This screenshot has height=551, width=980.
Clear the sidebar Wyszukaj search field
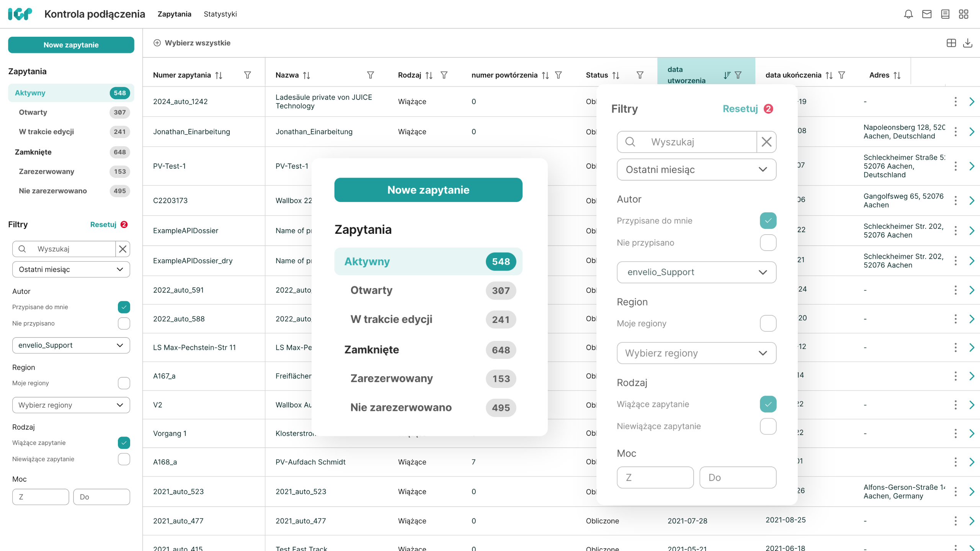point(122,249)
